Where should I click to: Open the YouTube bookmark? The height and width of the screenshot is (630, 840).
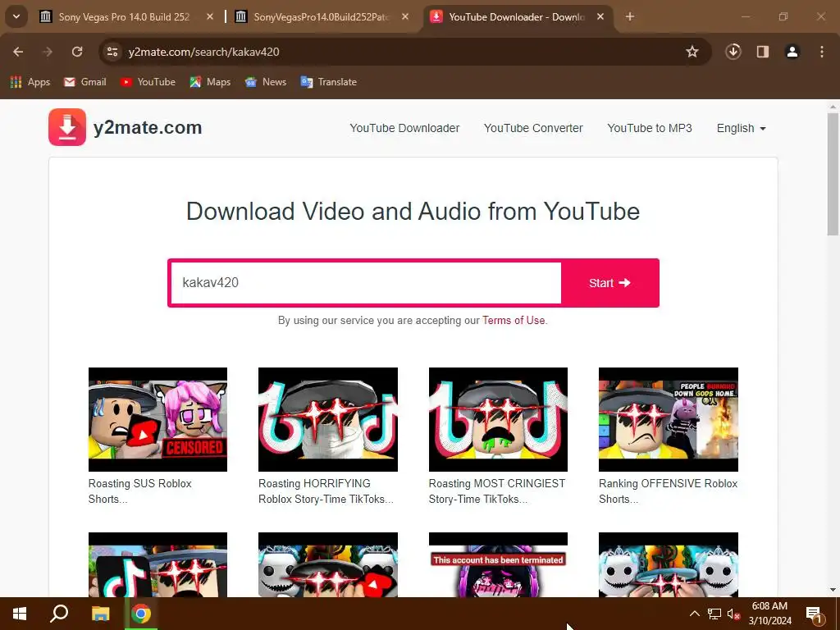pos(148,82)
